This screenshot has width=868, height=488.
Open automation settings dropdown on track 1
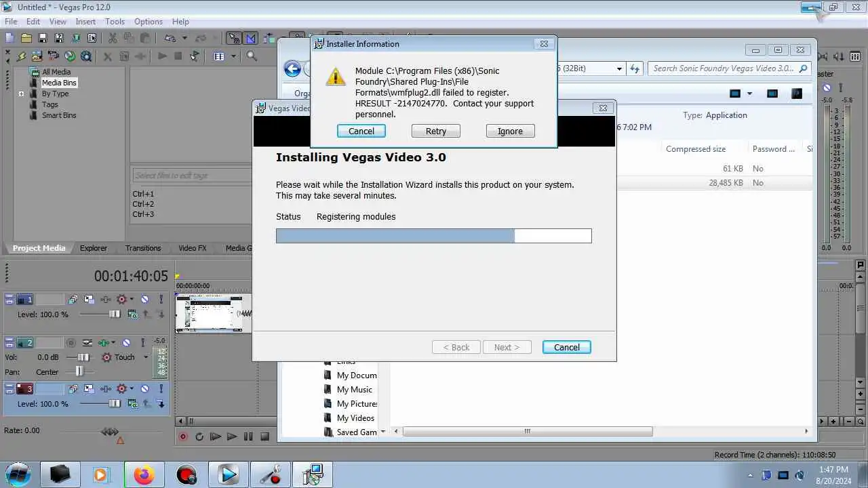(x=132, y=300)
